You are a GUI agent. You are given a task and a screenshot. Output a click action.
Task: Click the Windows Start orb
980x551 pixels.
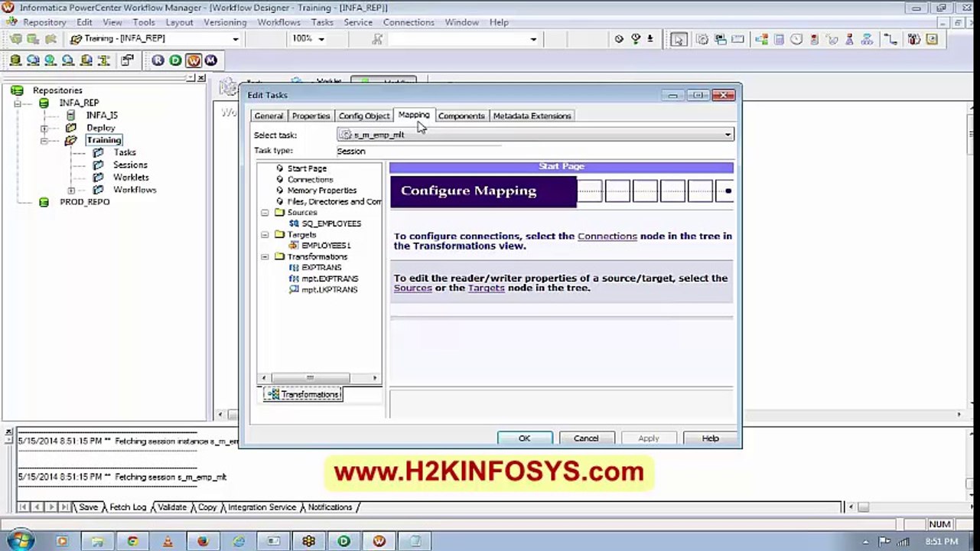point(19,540)
